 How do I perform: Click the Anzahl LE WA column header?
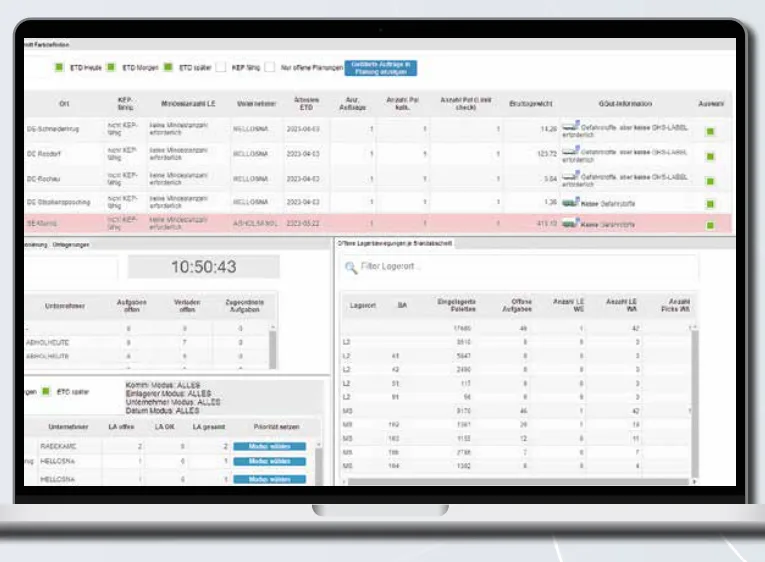pos(621,305)
